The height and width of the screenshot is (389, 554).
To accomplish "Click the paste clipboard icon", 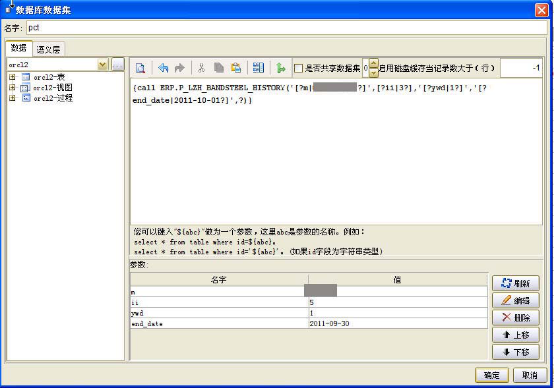I will click(236, 68).
